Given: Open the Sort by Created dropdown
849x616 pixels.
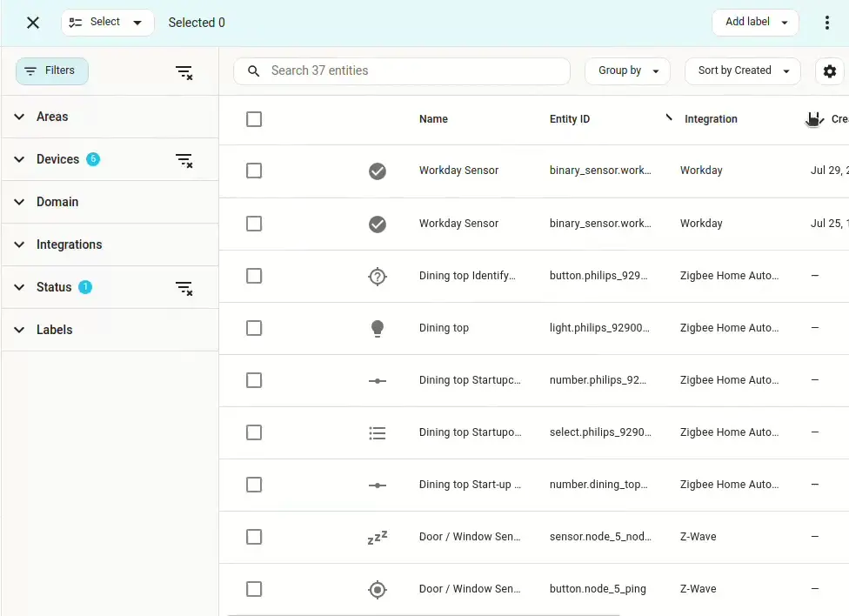Looking at the screenshot, I should pyautogui.click(x=742, y=70).
